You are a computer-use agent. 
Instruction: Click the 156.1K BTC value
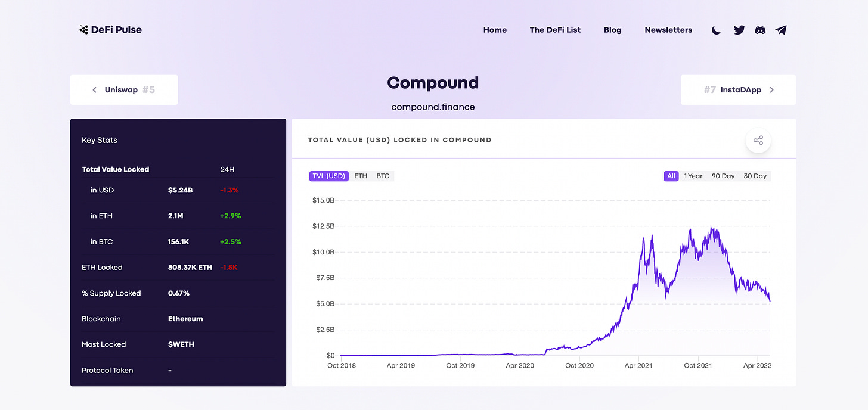click(179, 241)
